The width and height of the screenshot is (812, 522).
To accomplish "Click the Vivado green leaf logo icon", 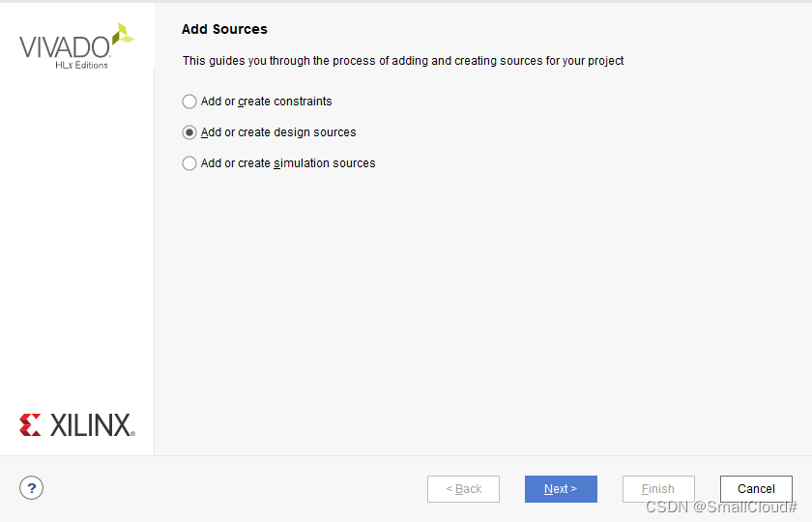I will 122,36.
